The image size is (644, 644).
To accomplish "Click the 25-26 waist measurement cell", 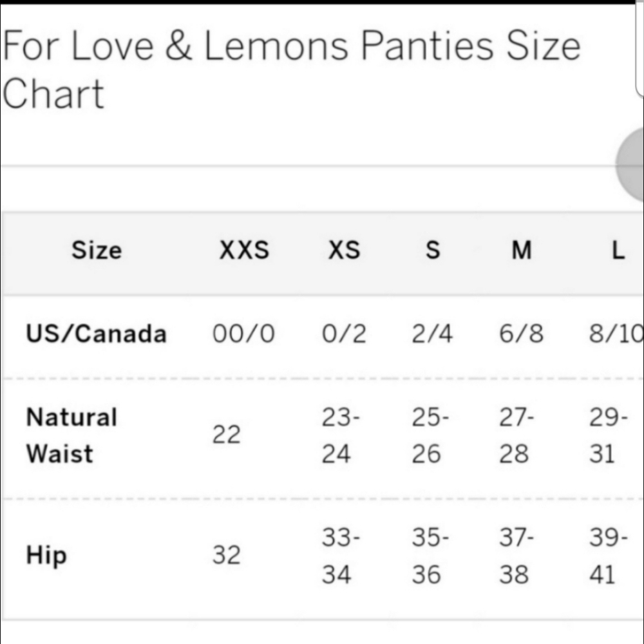I will point(430,436).
